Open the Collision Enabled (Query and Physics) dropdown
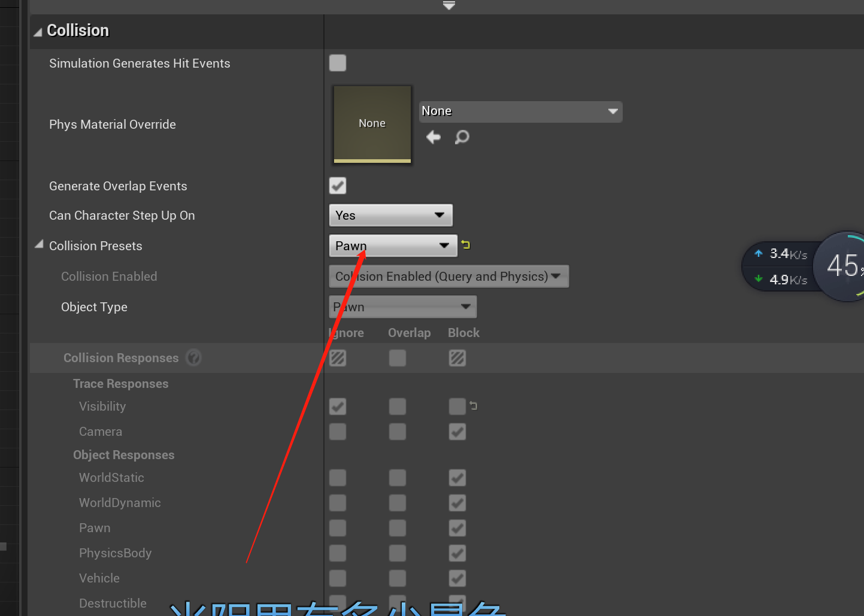This screenshot has height=616, width=864. (448, 277)
